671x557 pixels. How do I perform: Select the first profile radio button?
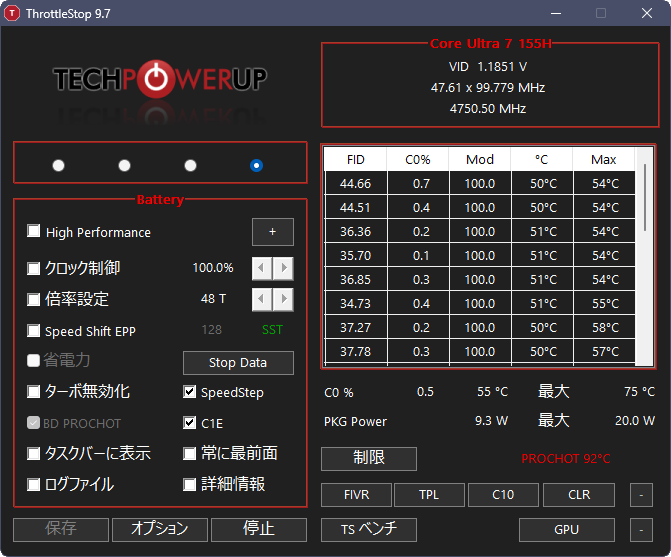tap(58, 165)
